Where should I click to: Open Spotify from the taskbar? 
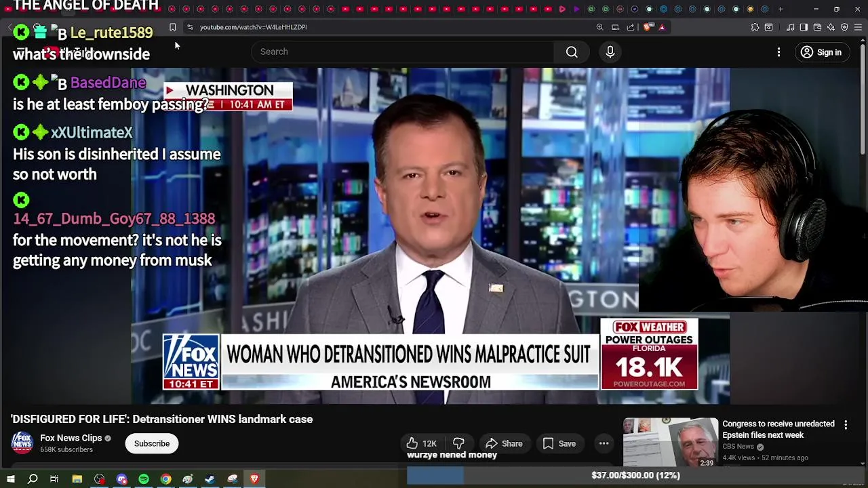[144, 479]
